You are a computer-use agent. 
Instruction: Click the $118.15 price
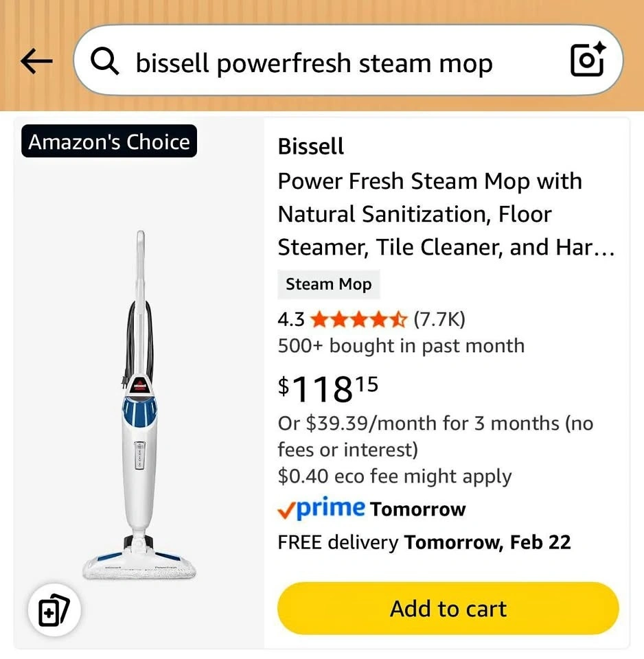[328, 389]
